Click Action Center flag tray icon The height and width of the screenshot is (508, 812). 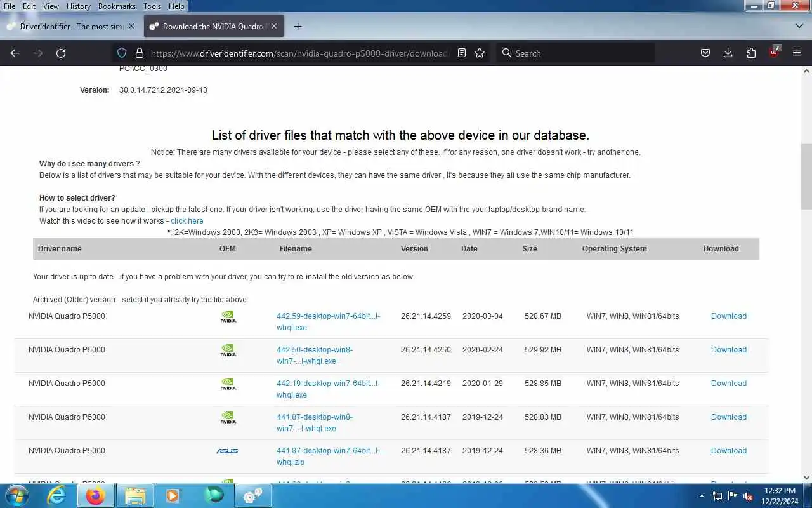[733, 496]
